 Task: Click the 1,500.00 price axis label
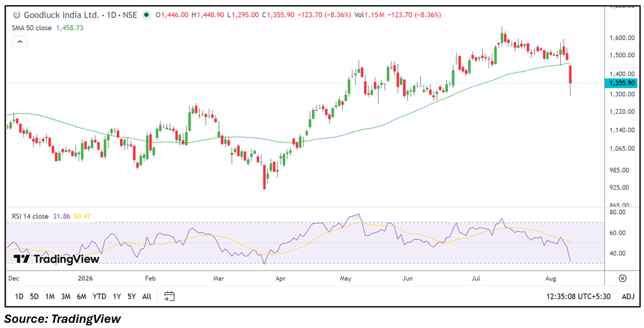point(624,56)
